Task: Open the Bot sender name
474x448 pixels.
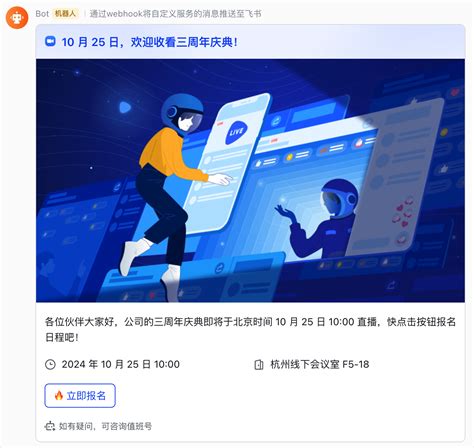Action: point(42,14)
